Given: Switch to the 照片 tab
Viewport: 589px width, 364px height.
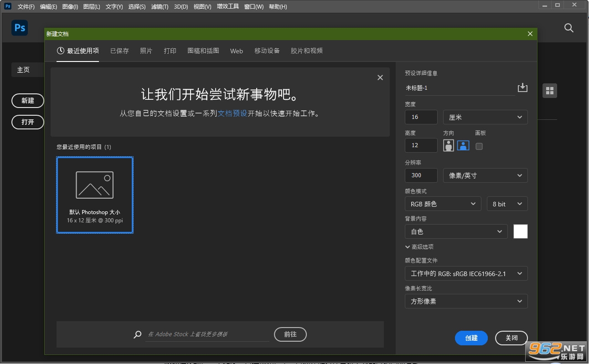Looking at the screenshot, I should point(146,51).
